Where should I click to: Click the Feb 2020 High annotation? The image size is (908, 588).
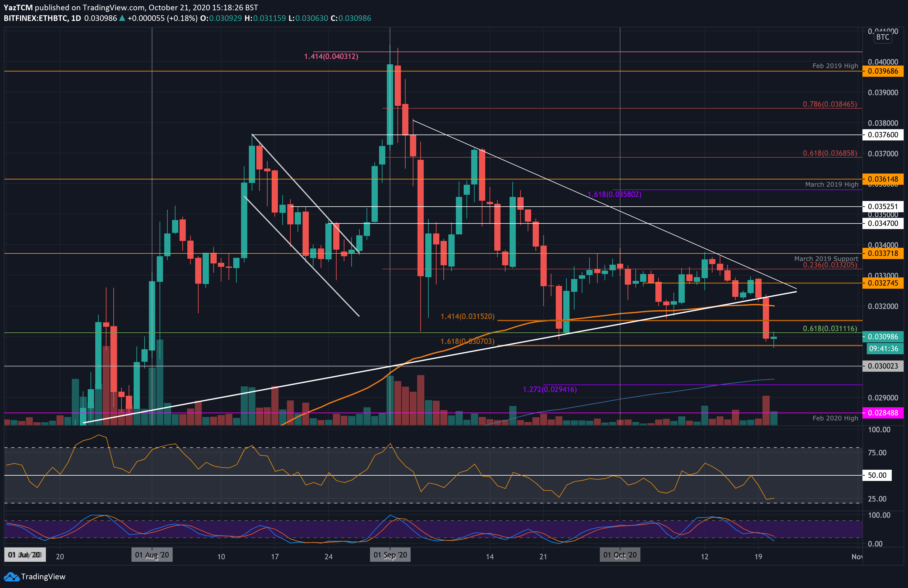(x=835, y=418)
